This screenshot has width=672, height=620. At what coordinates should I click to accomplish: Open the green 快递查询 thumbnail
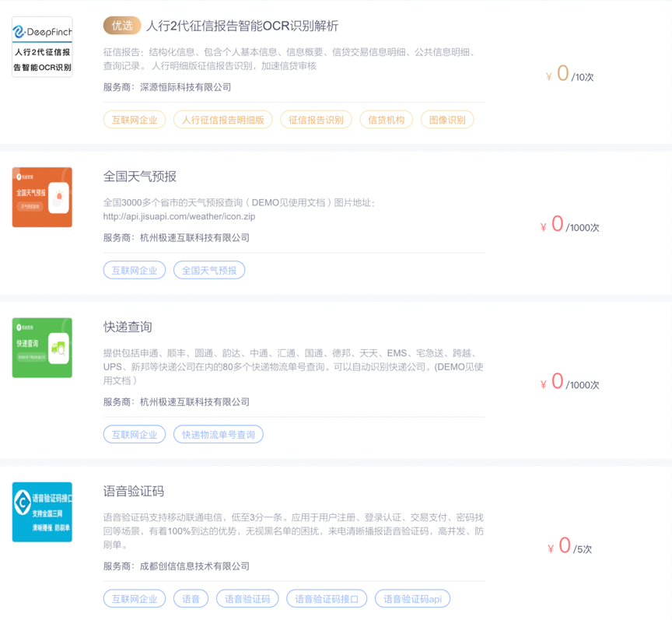(x=42, y=348)
